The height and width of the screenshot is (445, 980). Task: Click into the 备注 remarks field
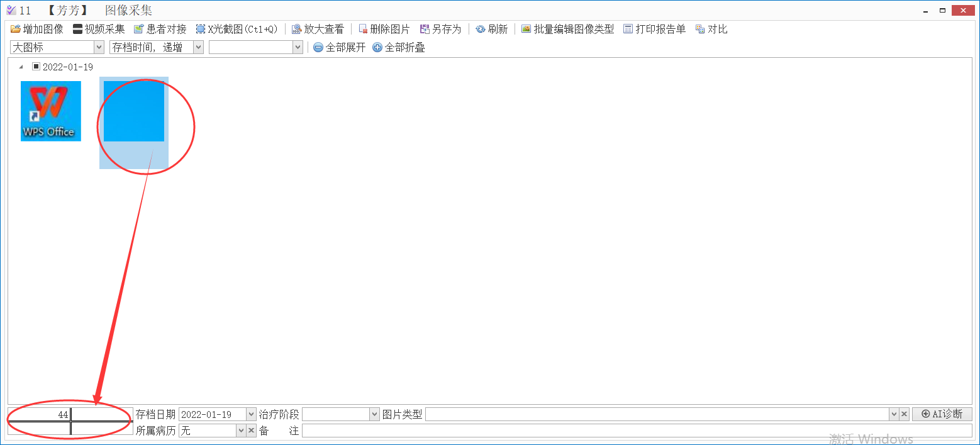click(x=637, y=431)
